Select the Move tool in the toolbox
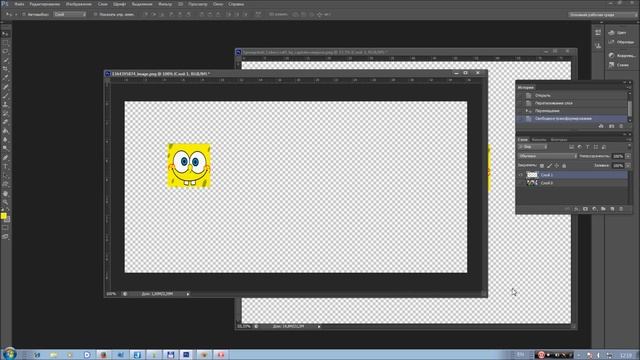The width and height of the screenshot is (640, 360). (x=5, y=34)
